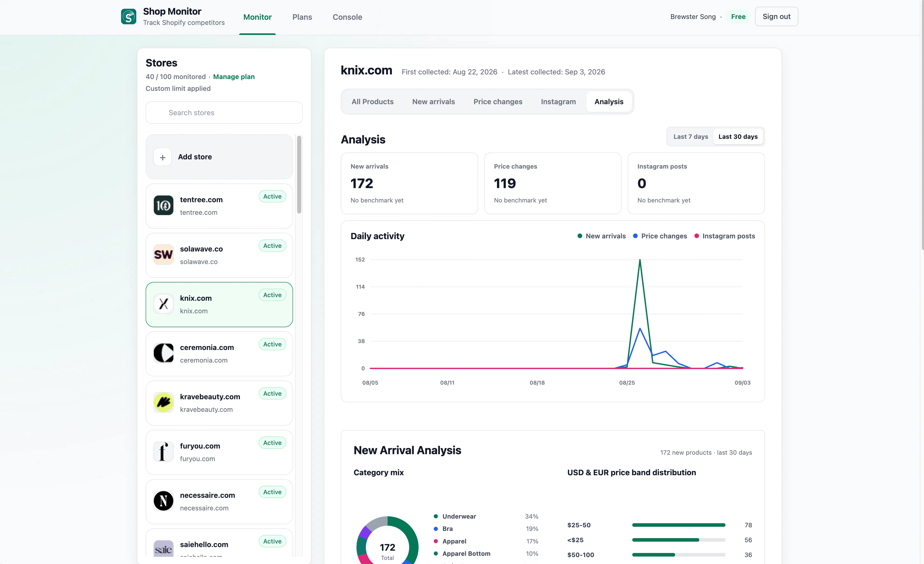Click the ceremonia.com C logo
The height and width of the screenshot is (564, 924).
coord(164,353)
